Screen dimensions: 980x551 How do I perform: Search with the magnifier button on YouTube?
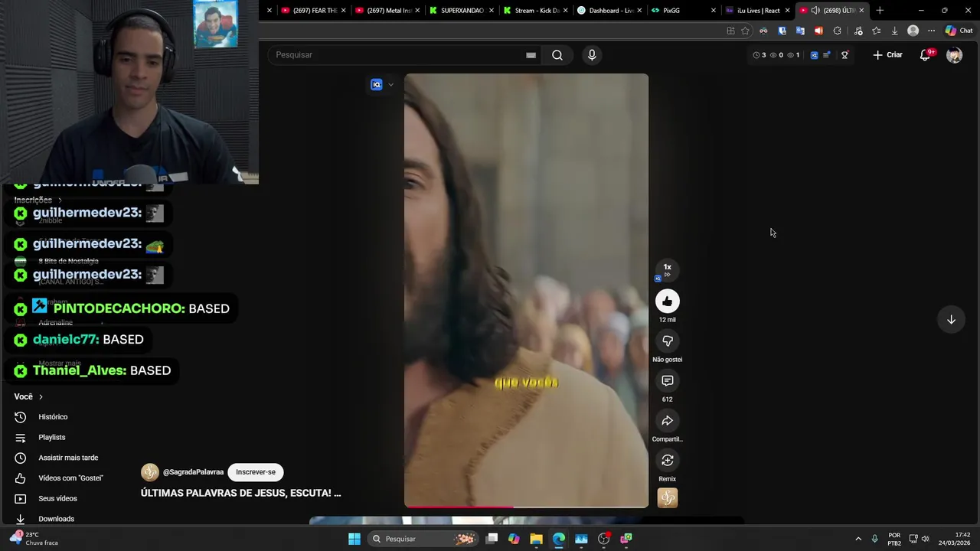557,55
